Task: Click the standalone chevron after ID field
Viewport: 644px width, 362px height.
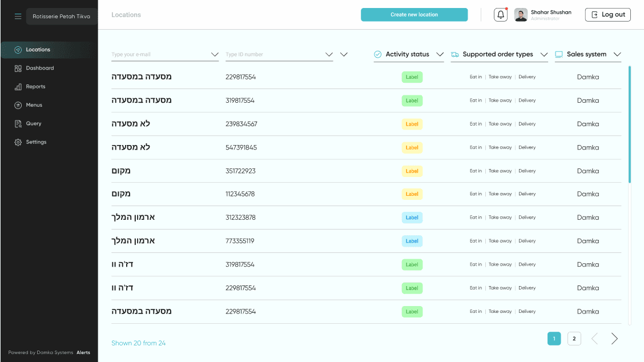Action: 344,54
